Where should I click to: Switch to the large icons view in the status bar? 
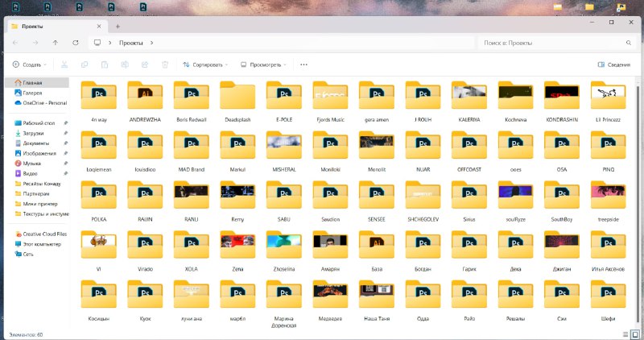(x=635, y=334)
